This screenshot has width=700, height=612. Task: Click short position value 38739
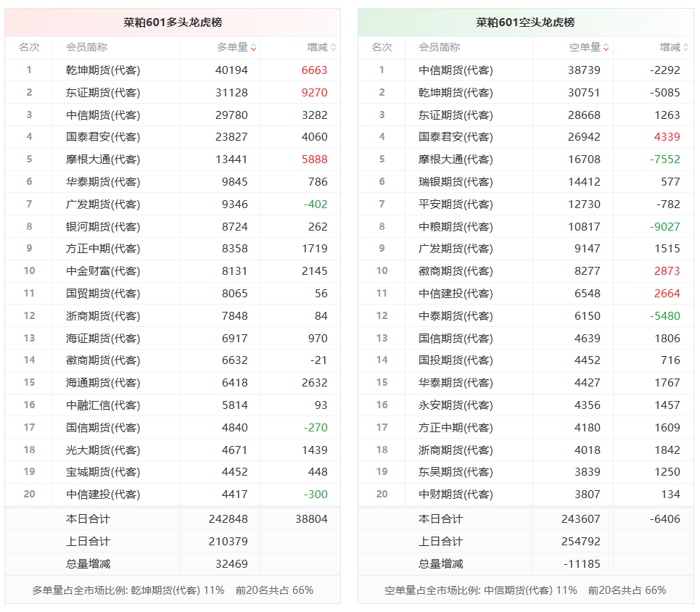click(584, 70)
